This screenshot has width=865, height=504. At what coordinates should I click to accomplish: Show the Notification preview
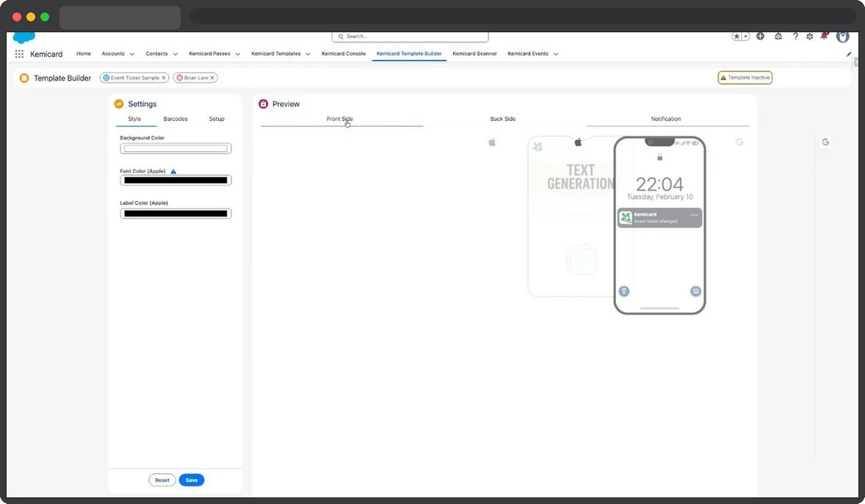pyautogui.click(x=666, y=119)
